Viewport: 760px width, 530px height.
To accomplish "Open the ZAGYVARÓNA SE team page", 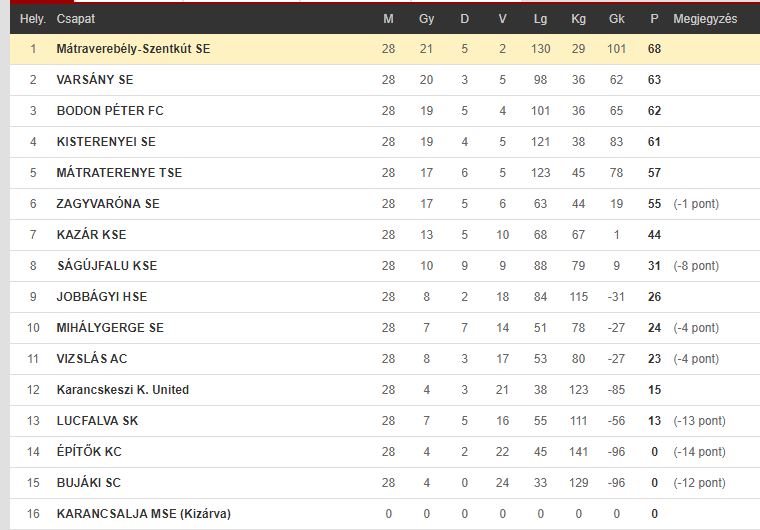I will click(x=108, y=204).
